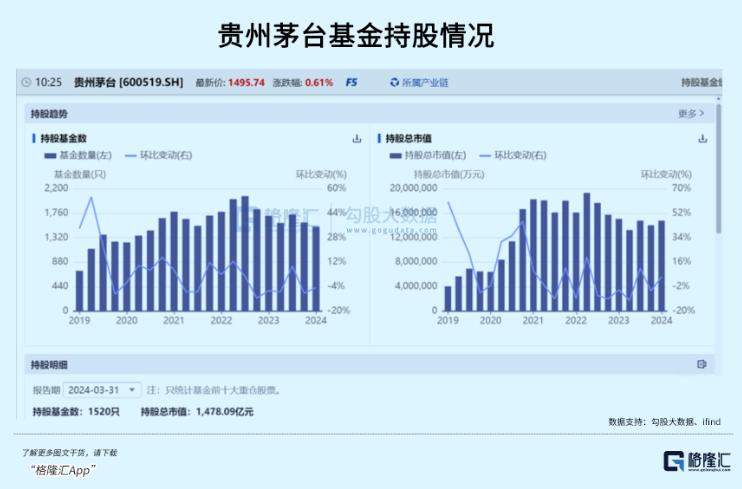Click the export icon in 持股明细 header
This screenshot has width=742, height=489.
point(702,364)
